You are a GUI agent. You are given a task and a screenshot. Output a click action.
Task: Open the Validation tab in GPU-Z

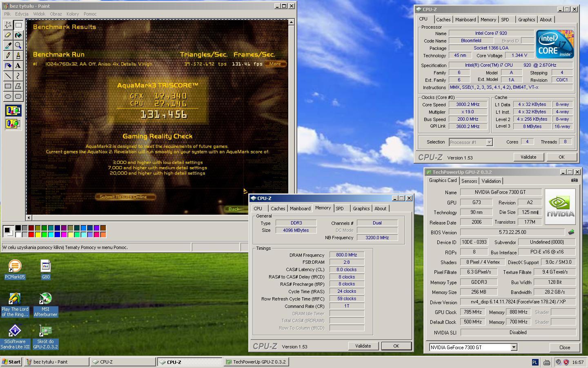491,181
